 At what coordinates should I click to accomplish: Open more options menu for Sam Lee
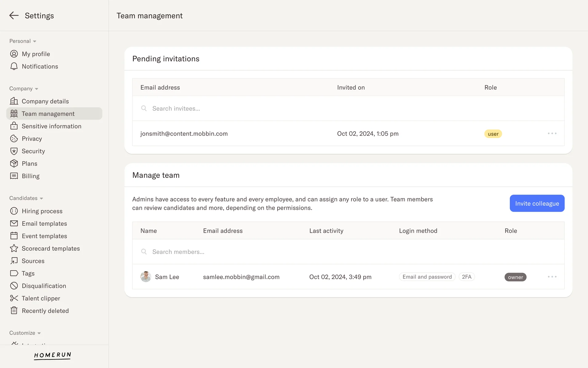(x=552, y=277)
